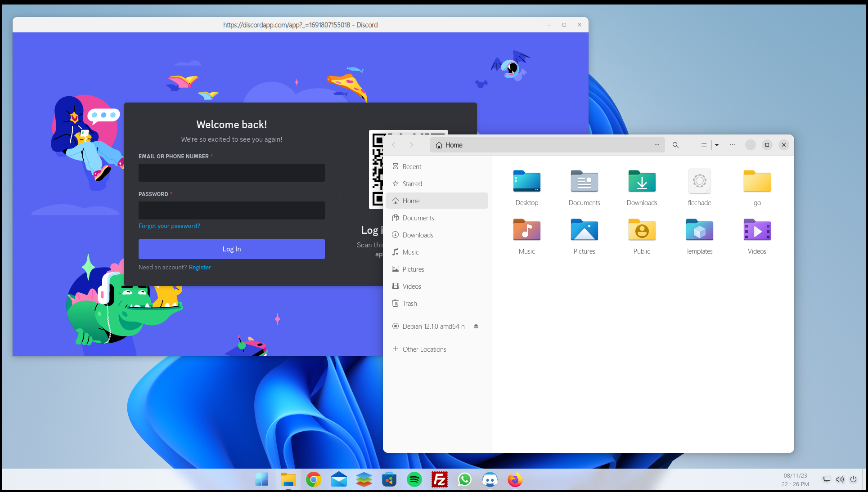Viewport: 868px width, 492px height.
Task: Open the Downloads folder icon
Action: 642,182
